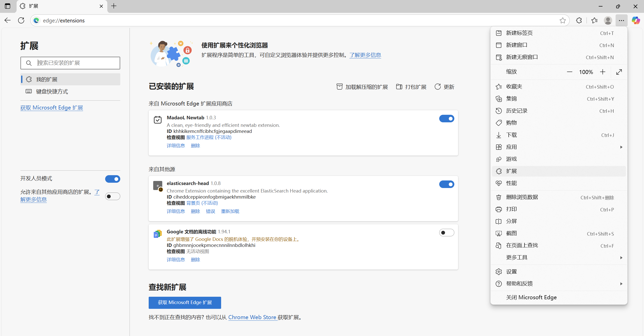Open the Extensions puzzle icon in toolbar

pyautogui.click(x=579, y=20)
